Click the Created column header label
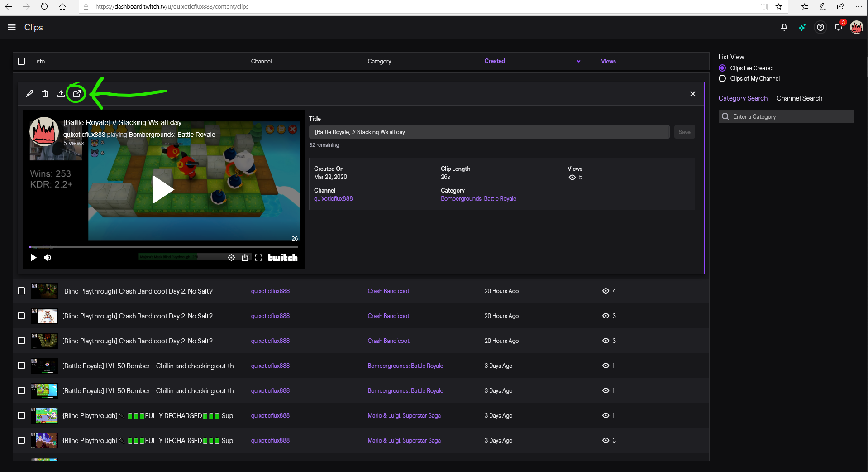 click(495, 61)
